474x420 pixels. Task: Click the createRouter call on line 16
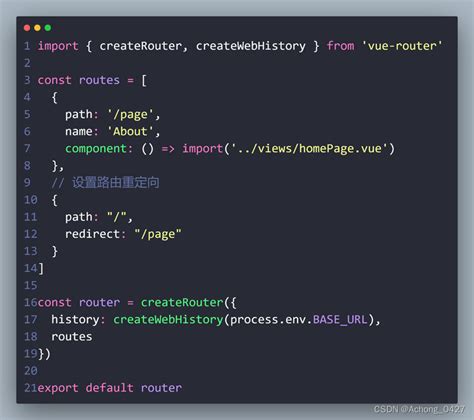[x=182, y=302]
